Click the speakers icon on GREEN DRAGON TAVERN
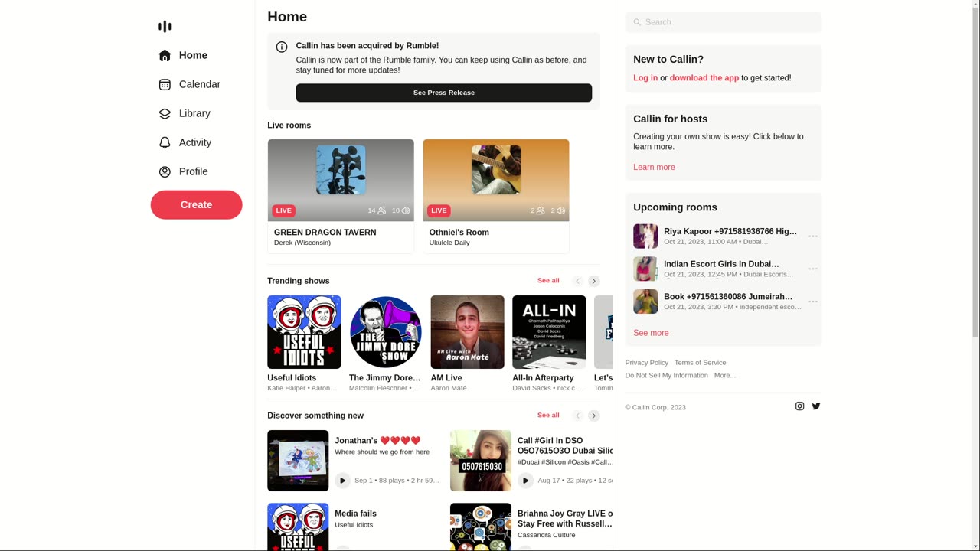Image resolution: width=980 pixels, height=551 pixels. (x=406, y=210)
